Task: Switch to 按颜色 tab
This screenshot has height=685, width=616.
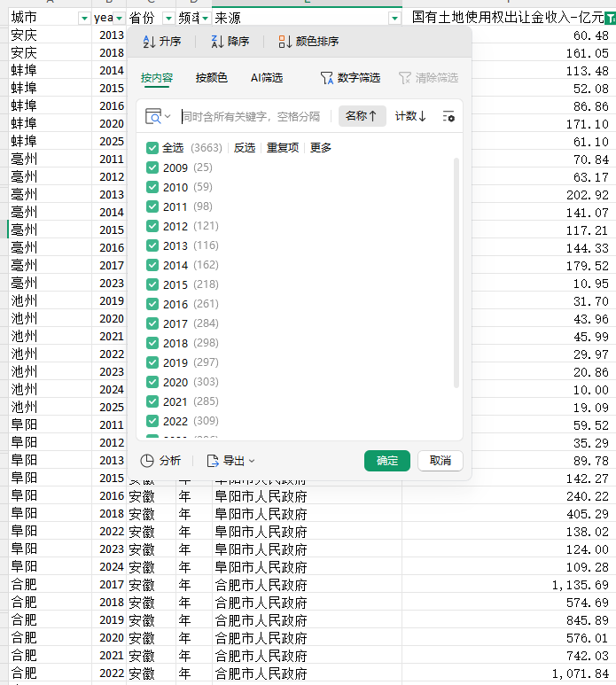Action: [212, 78]
